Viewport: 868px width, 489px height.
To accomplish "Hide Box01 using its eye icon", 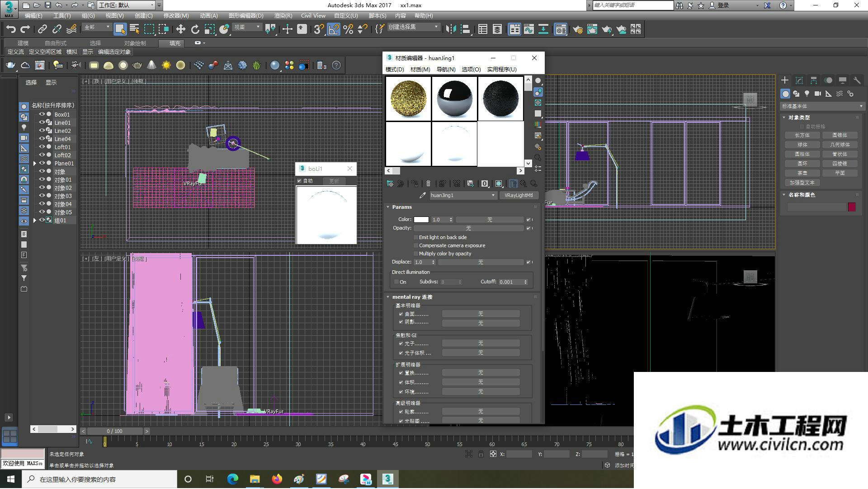I will [42, 114].
